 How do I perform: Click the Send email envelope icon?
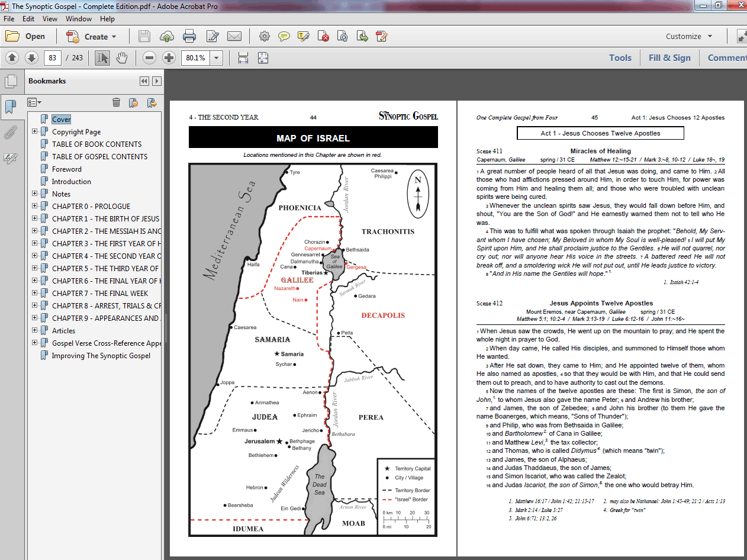coord(234,36)
